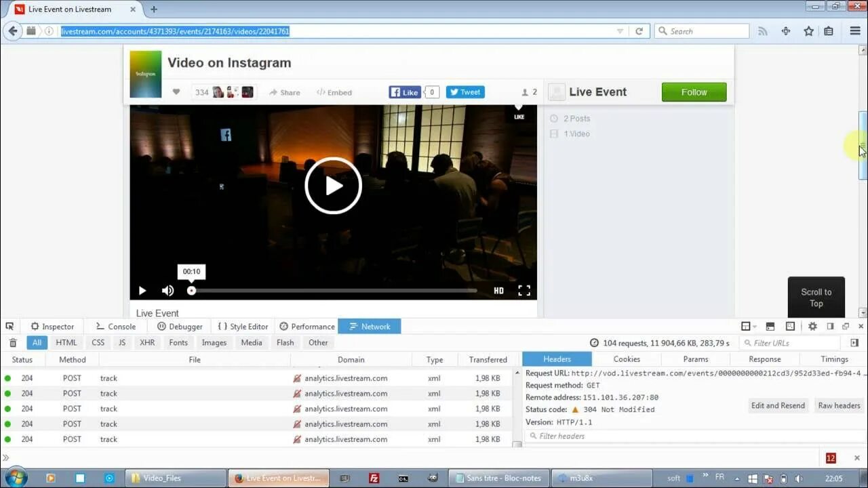The image size is (868, 488).
Task: Filter requests by Images
Action: click(214, 343)
